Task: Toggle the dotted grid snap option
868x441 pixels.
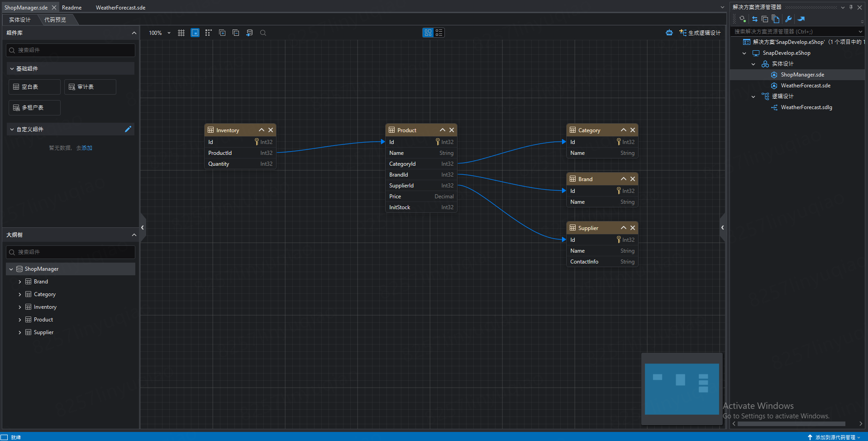Action: pos(208,33)
